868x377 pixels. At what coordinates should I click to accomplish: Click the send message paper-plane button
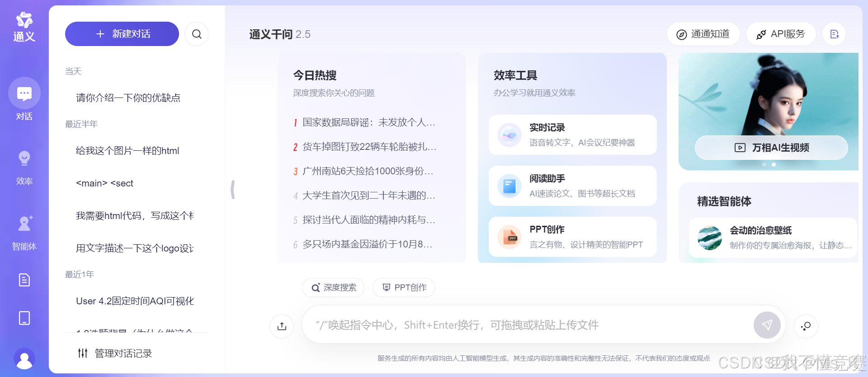point(767,325)
